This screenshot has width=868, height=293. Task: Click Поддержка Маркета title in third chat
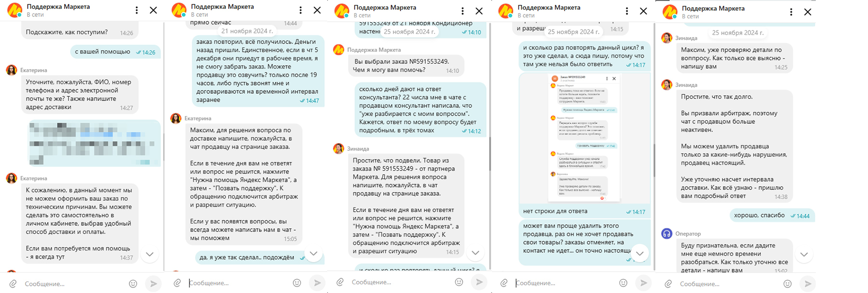click(385, 7)
